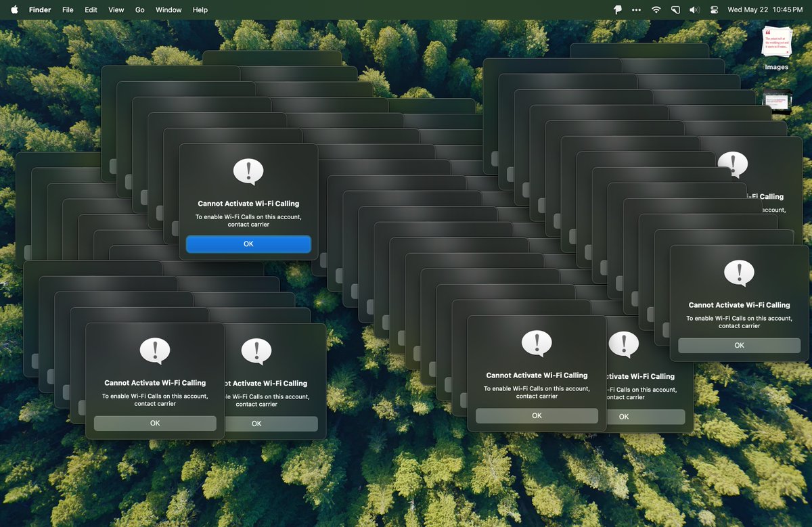This screenshot has height=527, width=812.
Task: Open the Edit menu
Action: tap(91, 9)
